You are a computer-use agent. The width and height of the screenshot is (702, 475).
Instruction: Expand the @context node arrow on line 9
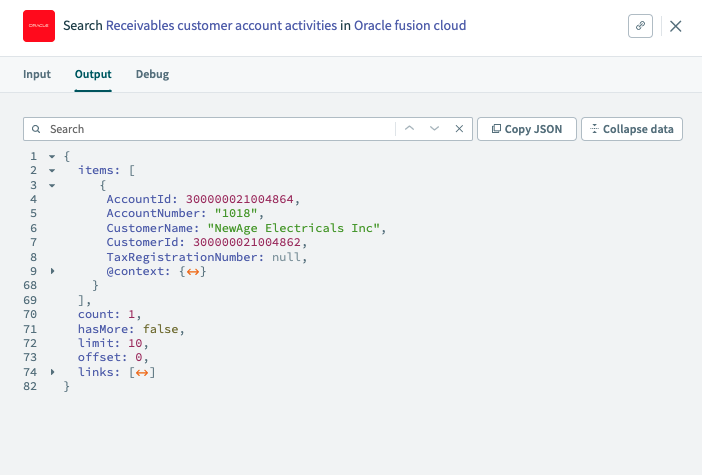pos(51,272)
